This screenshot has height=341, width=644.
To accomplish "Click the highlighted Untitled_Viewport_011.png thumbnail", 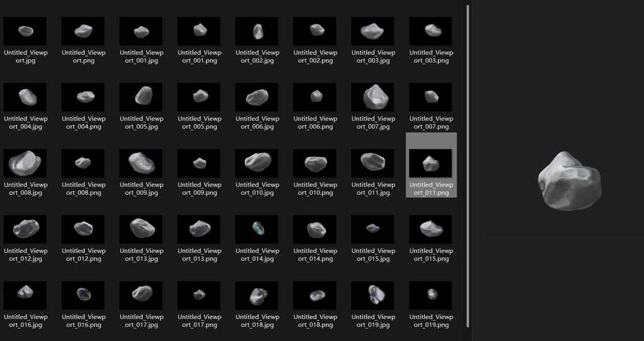I will pos(430,163).
